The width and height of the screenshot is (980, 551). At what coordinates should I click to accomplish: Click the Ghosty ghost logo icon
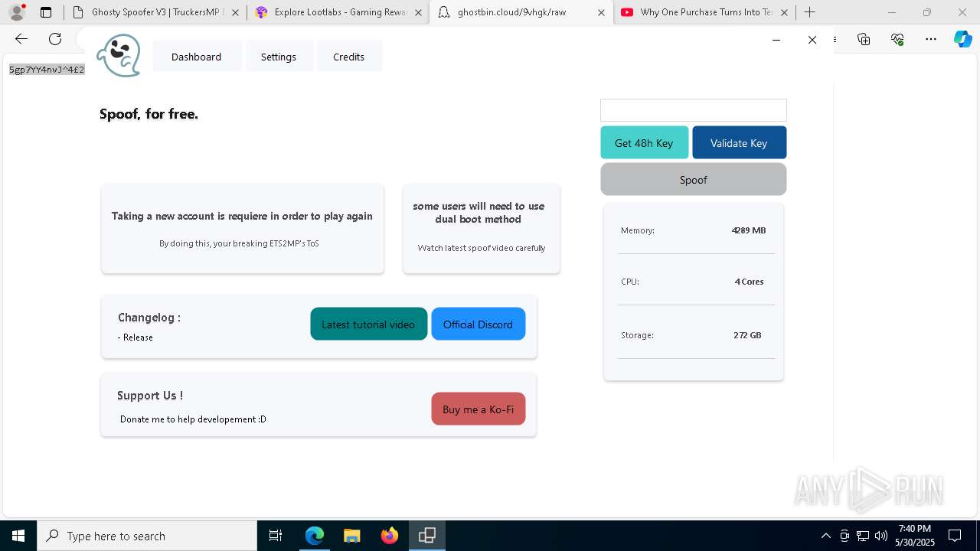119,56
